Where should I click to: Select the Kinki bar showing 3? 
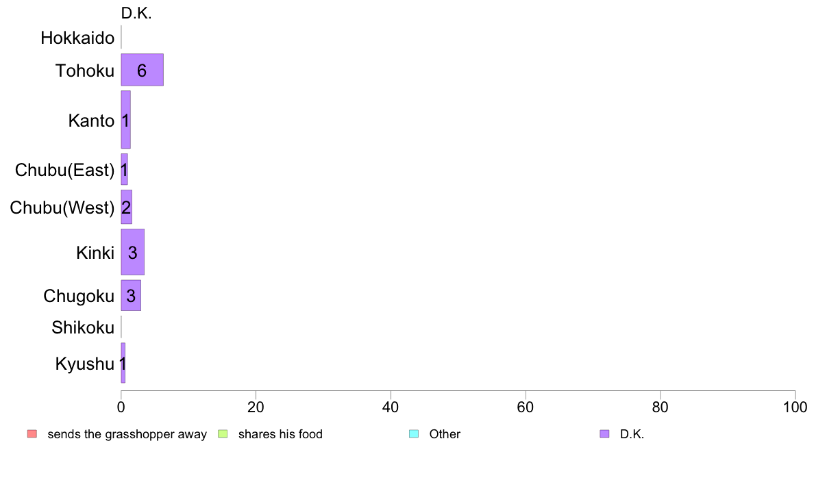tap(132, 252)
